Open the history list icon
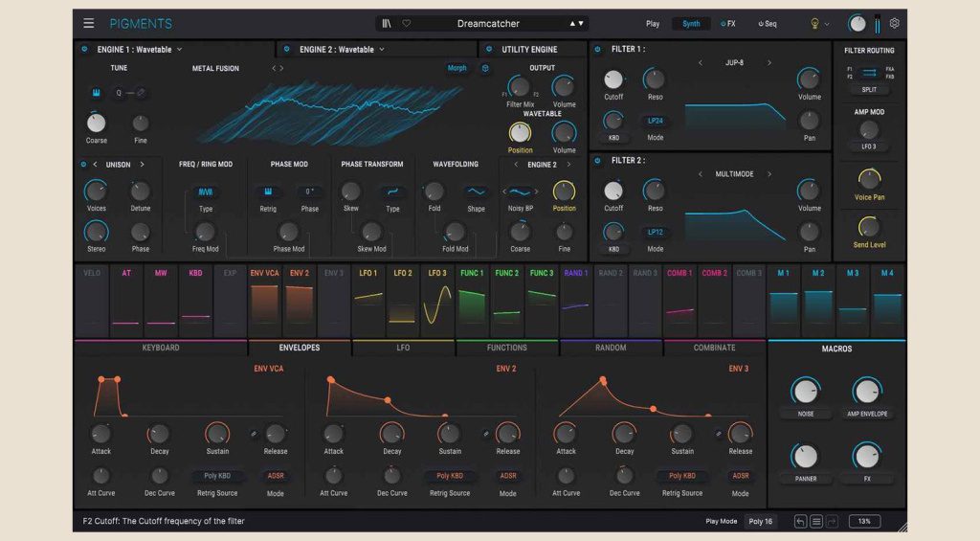Viewport: 980px width, 541px height. tap(816, 521)
